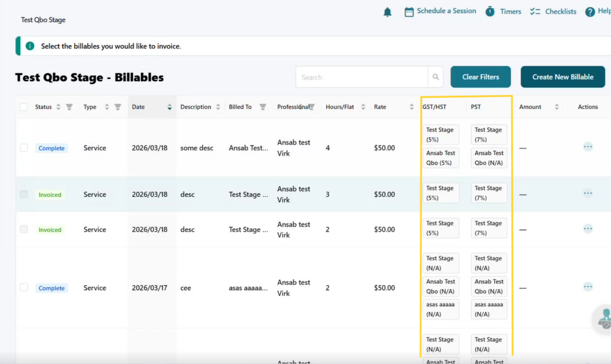Viewport: 611px width, 364px height.
Task: Open the Type column filter funnel
Action: (118, 107)
